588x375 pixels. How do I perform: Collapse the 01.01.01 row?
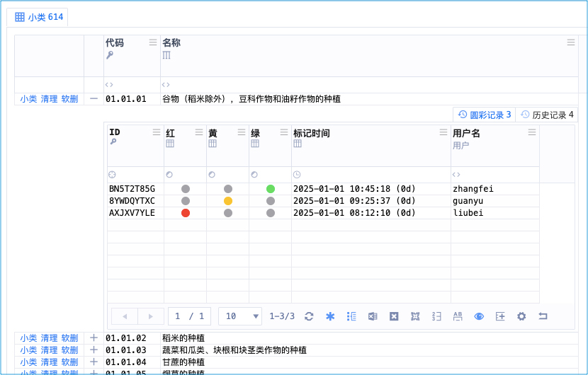(94, 99)
